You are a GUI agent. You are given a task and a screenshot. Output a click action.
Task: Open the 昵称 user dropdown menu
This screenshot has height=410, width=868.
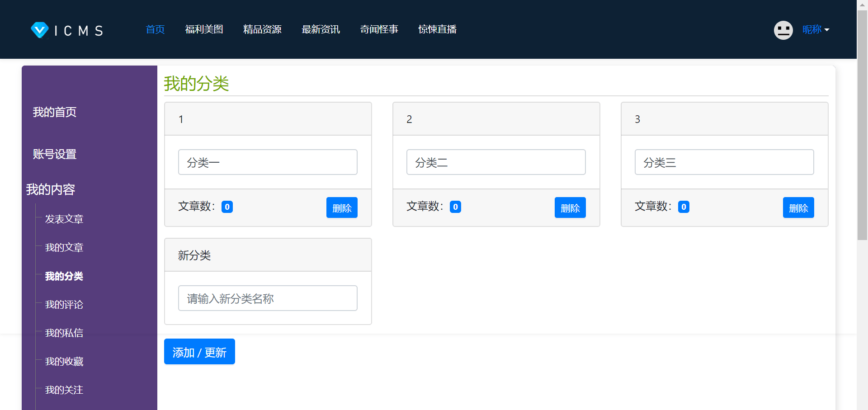[816, 29]
